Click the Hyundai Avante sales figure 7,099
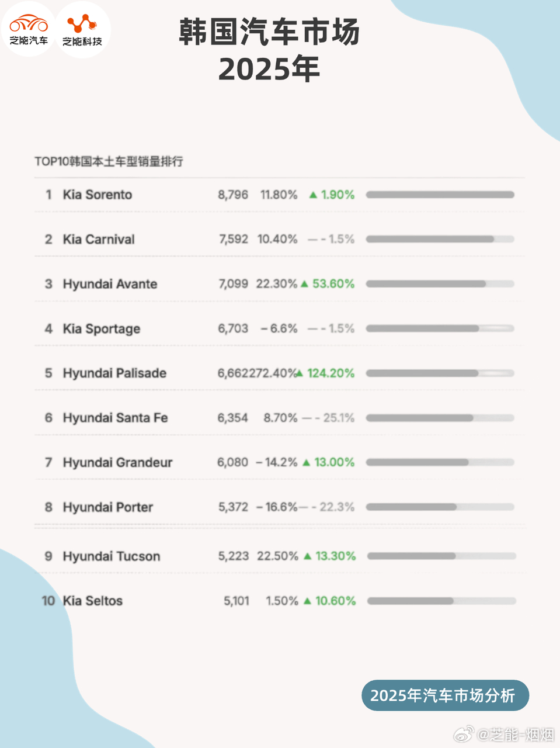This screenshot has height=748, width=560. 234,284
